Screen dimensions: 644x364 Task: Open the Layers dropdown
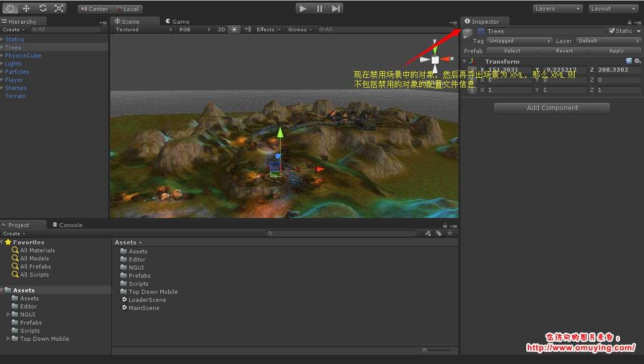pos(558,9)
